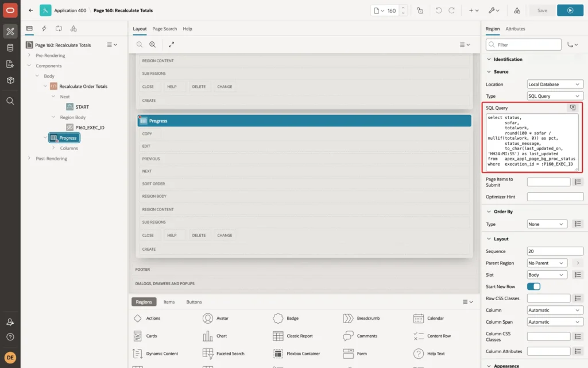The width and height of the screenshot is (588, 368).
Task: Expand the Columns node under Progress
Action: (53, 148)
